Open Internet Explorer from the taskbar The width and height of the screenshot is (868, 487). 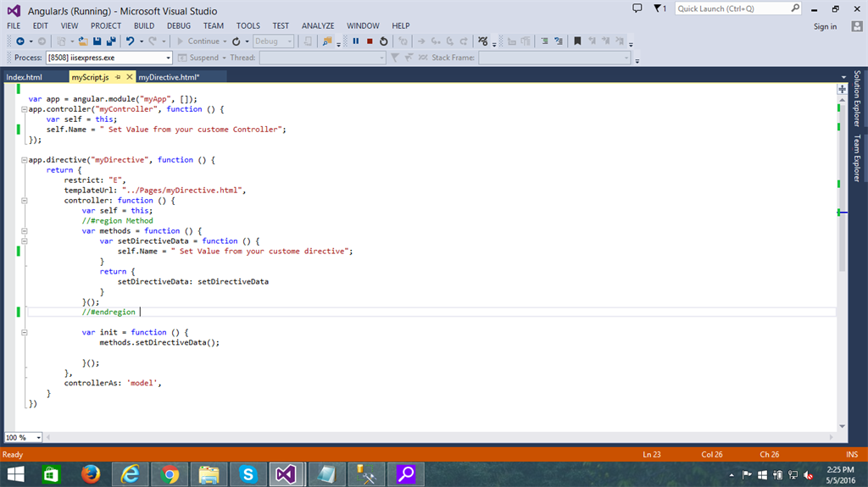pyautogui.click(x=130, y=475)
